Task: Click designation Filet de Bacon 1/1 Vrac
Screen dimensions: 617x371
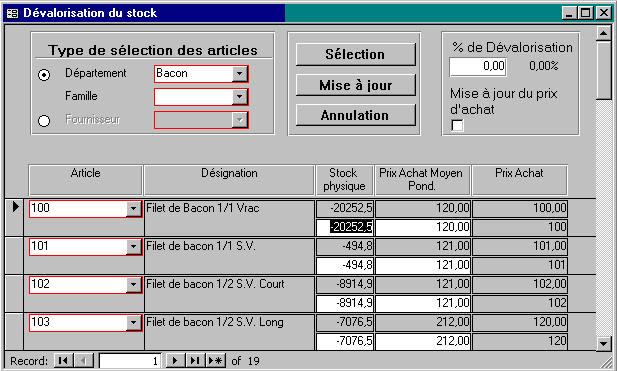Action: [229, 218]
